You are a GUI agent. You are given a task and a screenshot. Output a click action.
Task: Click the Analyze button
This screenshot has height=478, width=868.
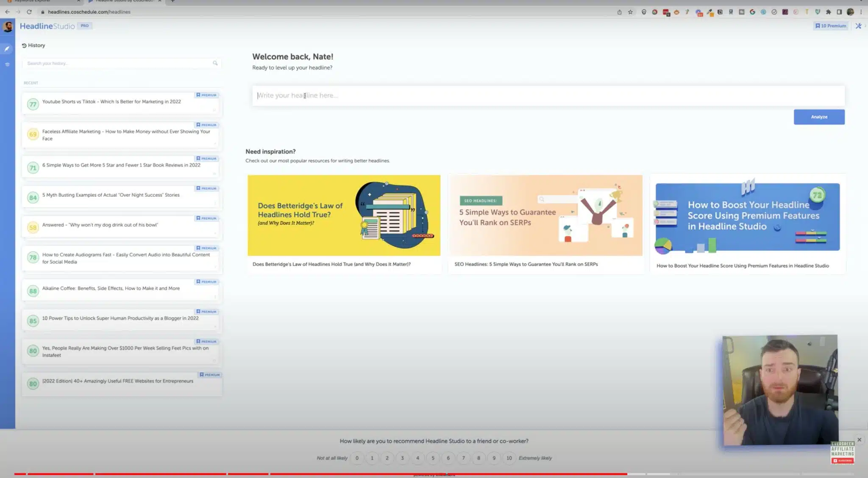click(x=819, y=117)
